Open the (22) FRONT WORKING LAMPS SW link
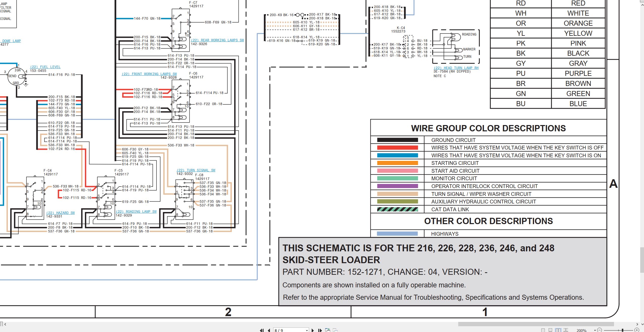This screenshot has width=644, height=332. 149,74
